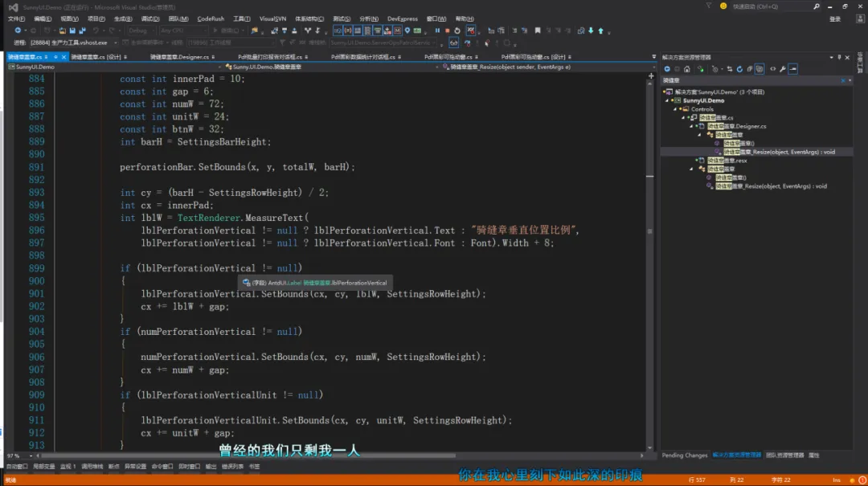
Task: Open Solution Explorer search options dropdown
Action: (850, 81)
